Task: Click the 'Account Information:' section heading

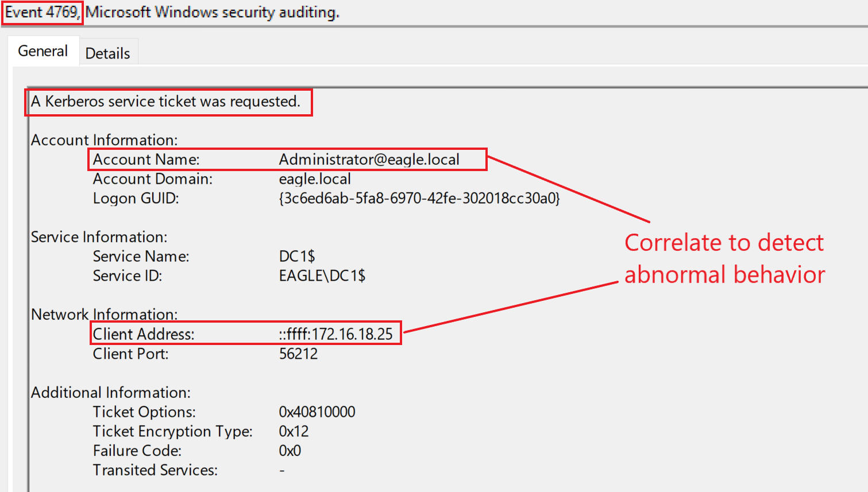Action: click(x=104, y=140)
